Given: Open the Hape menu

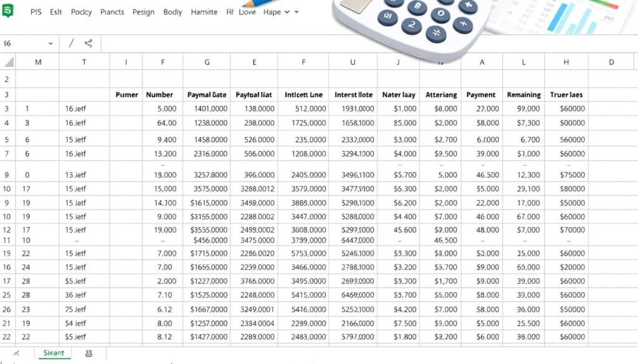Looking at the screenshot, I should pos(272,12).
